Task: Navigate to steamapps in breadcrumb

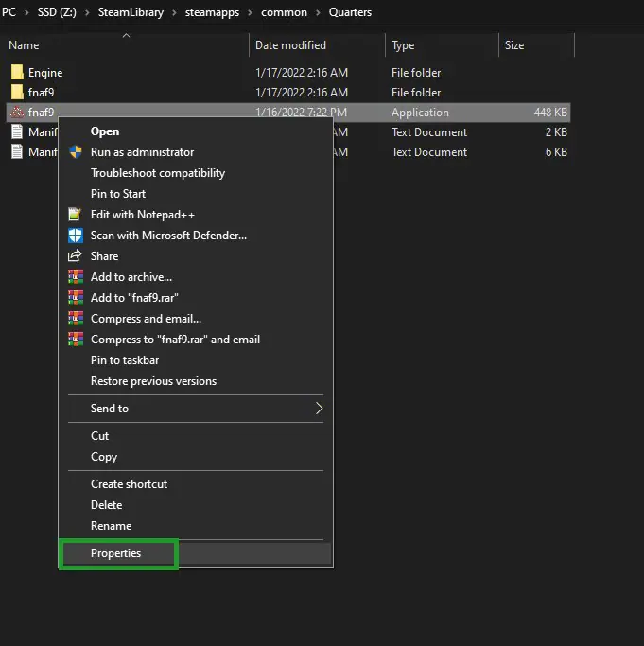Action: click(x=212, y=12)
